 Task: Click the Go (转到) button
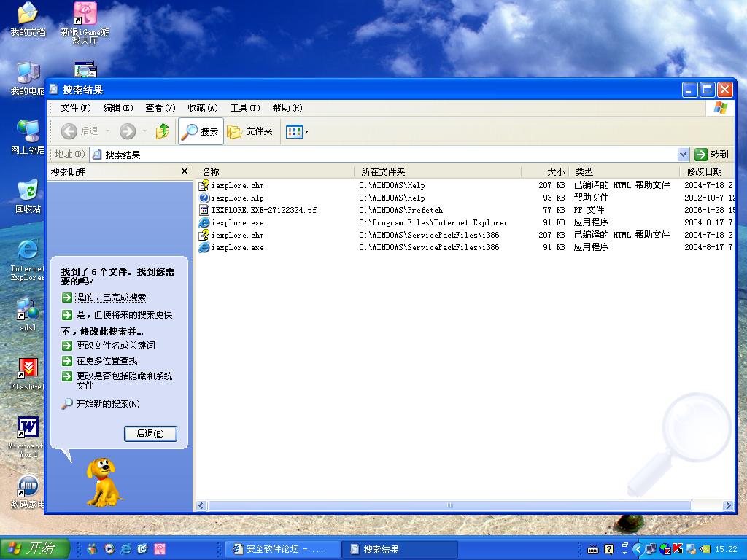[712, 155]
